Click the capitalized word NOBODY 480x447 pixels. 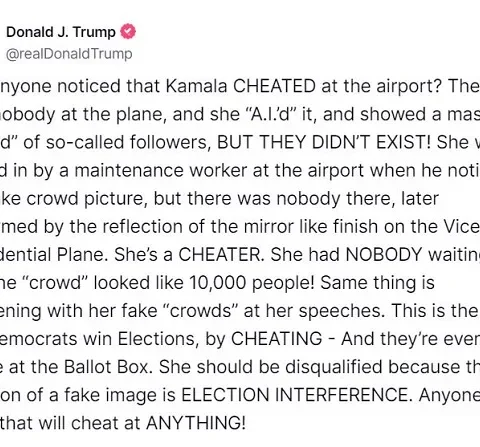[384, 255]
